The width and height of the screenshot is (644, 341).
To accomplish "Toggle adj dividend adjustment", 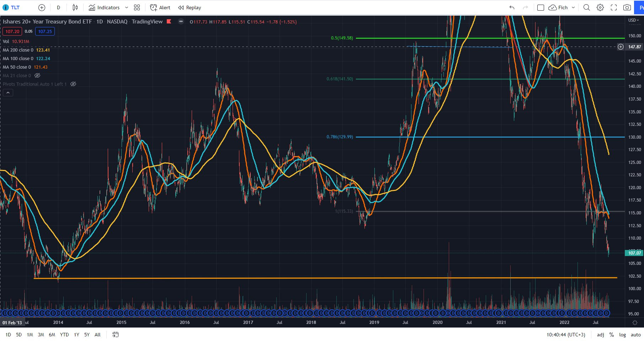I will pos(601,335).
